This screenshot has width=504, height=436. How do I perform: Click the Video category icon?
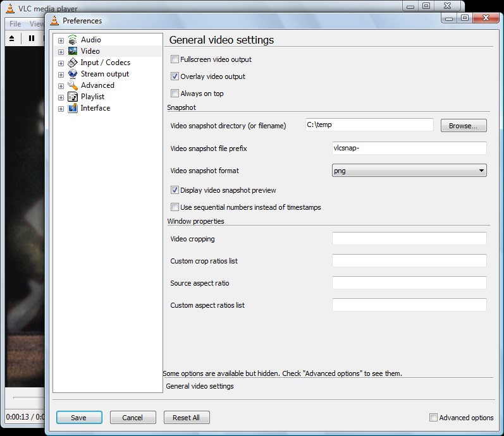pyautogui.click(x=73, y=51)
